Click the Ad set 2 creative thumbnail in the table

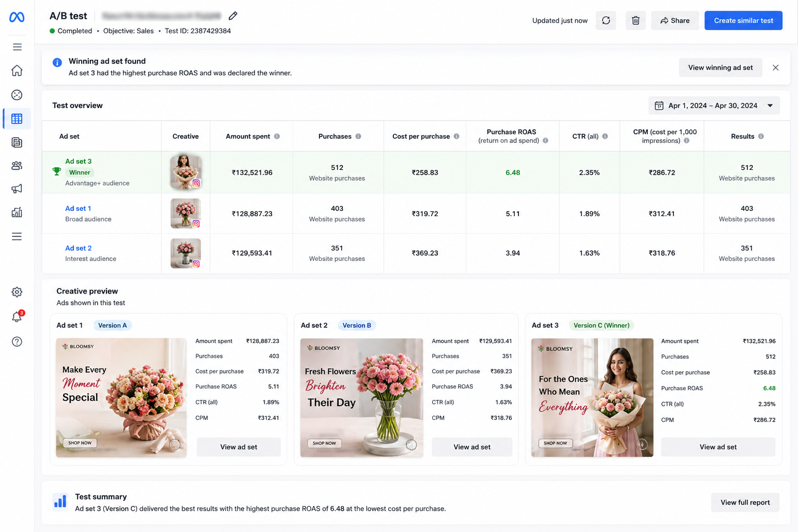(185, 253)
